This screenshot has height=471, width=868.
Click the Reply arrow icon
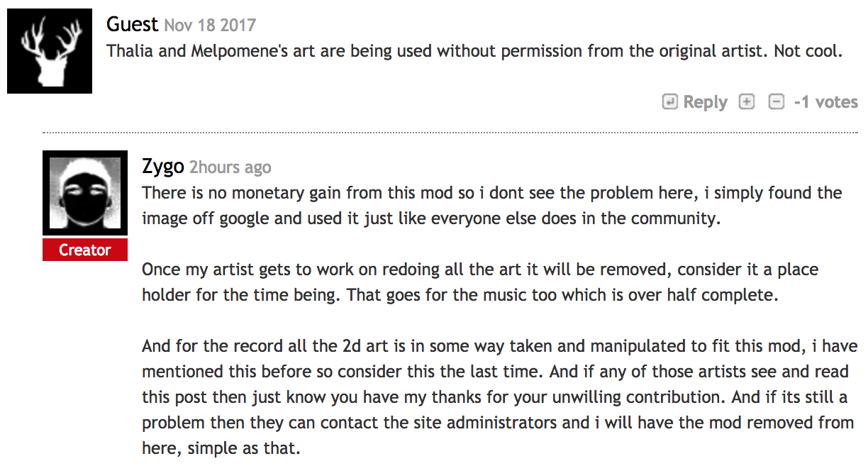pyautogui.click(x=669, y=102)
